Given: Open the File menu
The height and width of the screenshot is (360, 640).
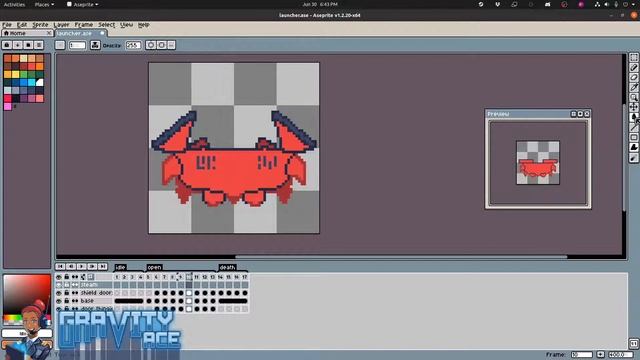Looking at the screenshot, I should [7, 25].
